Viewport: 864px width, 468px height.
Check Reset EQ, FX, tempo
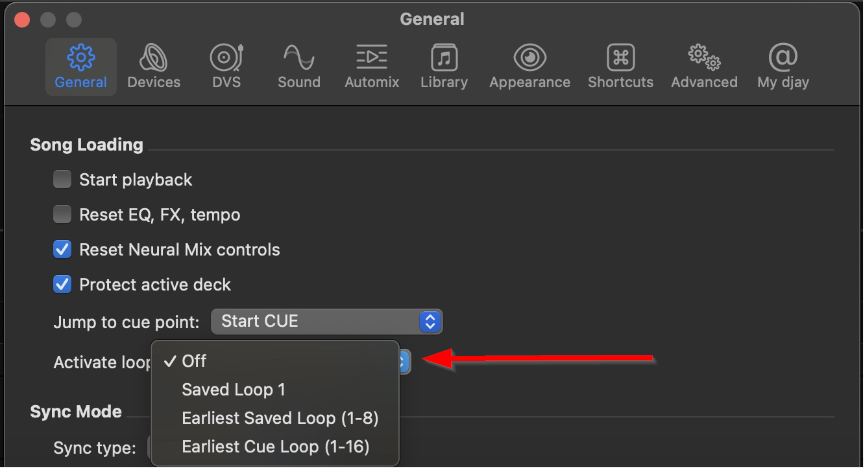pyautogui.click(x=63, y=214)
